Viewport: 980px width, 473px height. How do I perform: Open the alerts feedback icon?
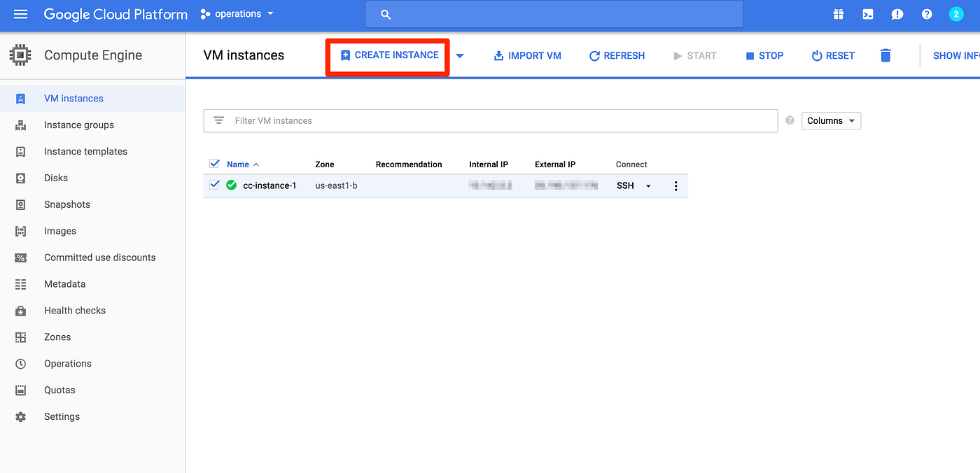[897, 14]
